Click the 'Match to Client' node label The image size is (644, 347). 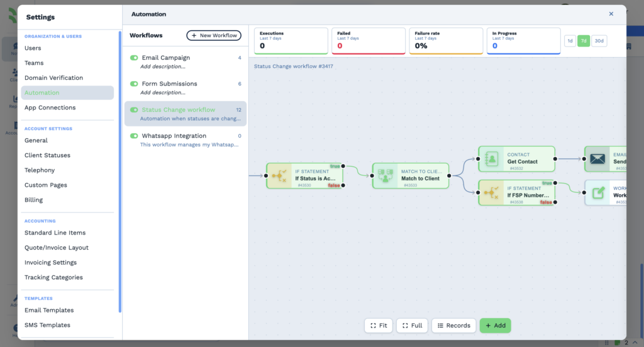(420, 179)
